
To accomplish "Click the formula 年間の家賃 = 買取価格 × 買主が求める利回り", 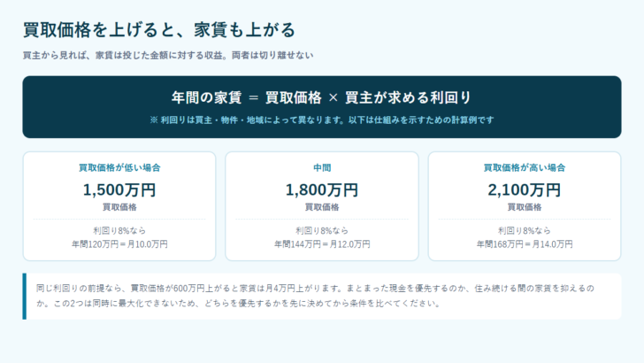I will (322, 98).
